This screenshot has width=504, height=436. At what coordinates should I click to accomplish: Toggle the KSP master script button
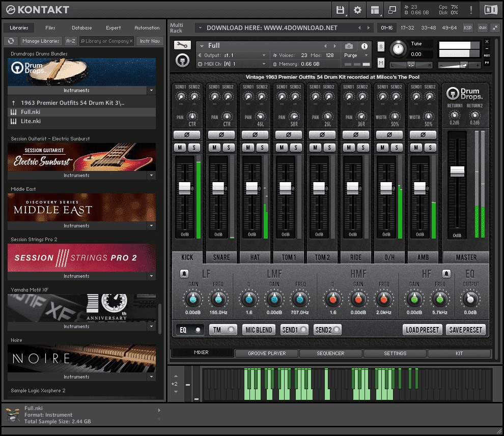click(468, 27)
